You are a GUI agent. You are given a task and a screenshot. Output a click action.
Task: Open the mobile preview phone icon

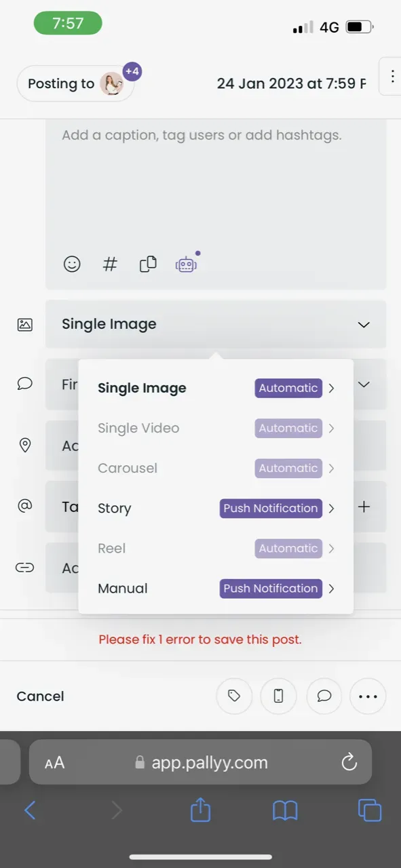[x=278, y=696]
